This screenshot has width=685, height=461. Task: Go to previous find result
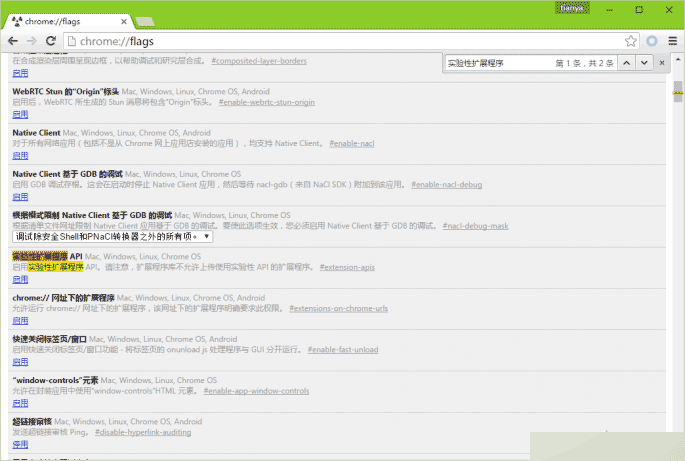coord(626,63)
